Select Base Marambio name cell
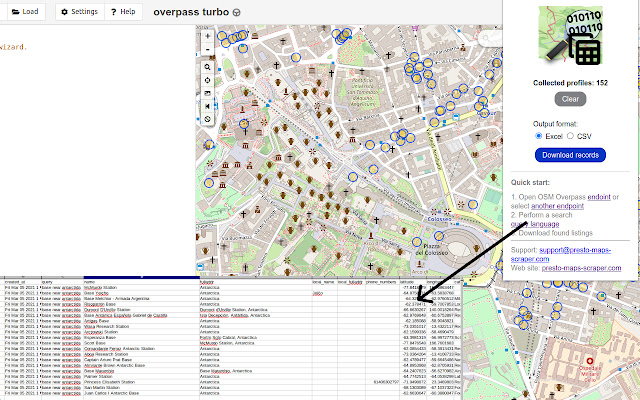The image size is (640, 400). (142, 371)
